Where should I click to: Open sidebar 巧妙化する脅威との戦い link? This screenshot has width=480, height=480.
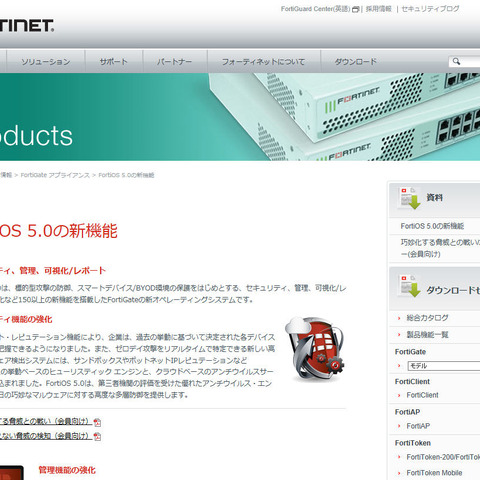tap(440, 248)
